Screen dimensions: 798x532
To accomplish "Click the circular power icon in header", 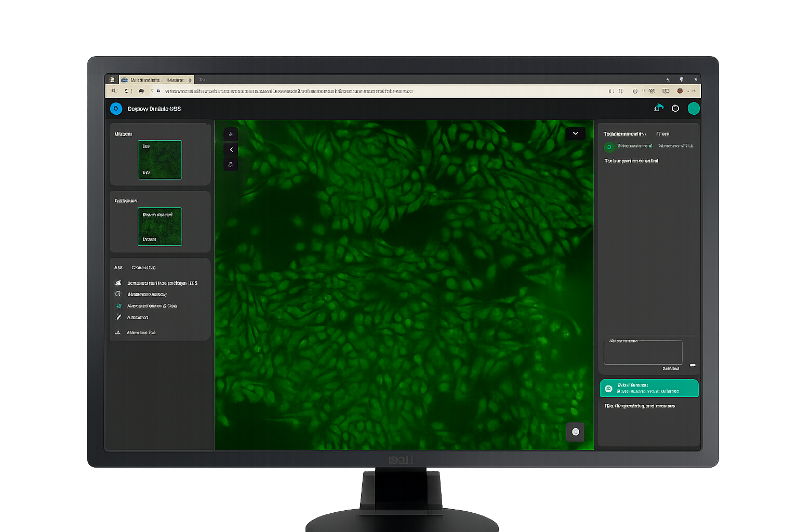I will pos(675,108).
